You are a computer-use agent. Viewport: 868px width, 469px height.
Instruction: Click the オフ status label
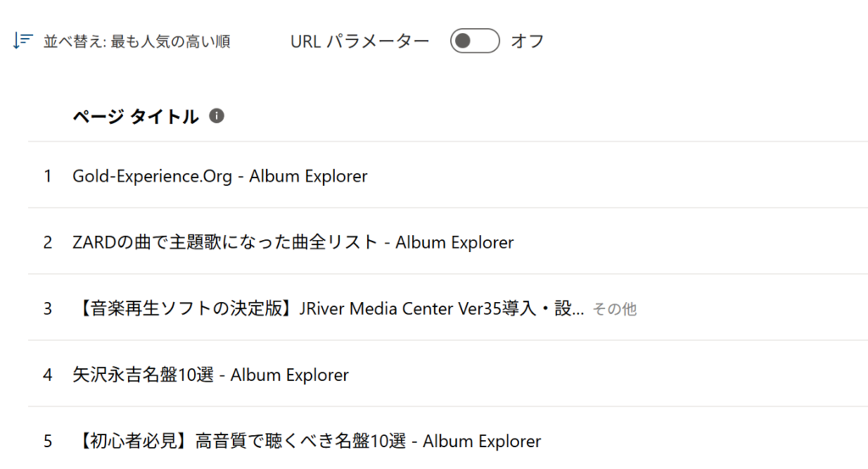coord(527,41)
